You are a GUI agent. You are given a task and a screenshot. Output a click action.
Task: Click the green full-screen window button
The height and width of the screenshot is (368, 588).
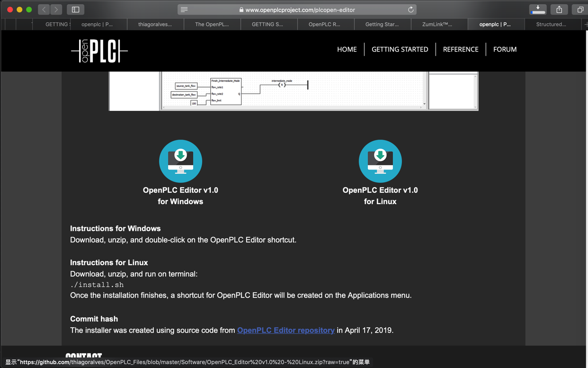29,9
